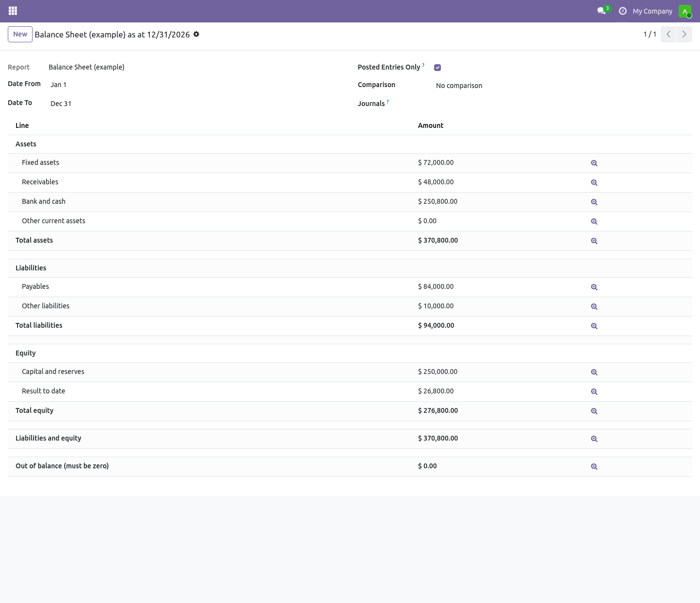Select the Total equity row label

coord(35,410)
